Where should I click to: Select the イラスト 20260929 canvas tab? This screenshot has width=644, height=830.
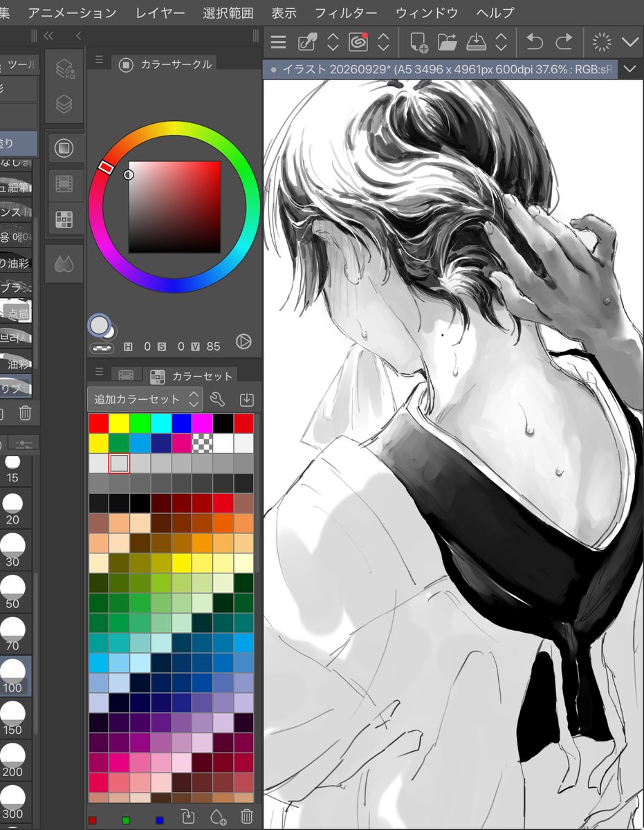point(441,69)
